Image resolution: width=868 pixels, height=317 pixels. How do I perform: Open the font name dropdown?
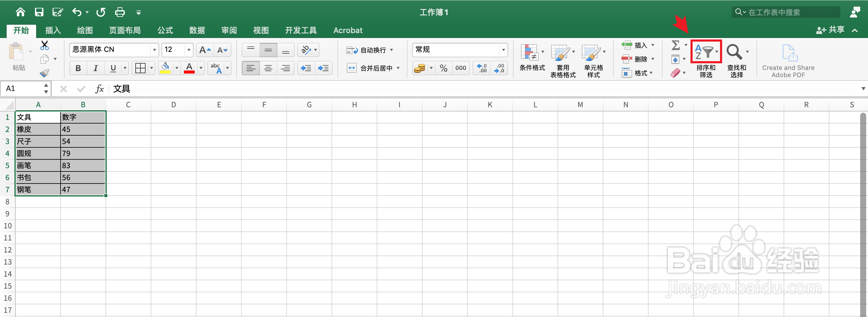click(154, 50)
